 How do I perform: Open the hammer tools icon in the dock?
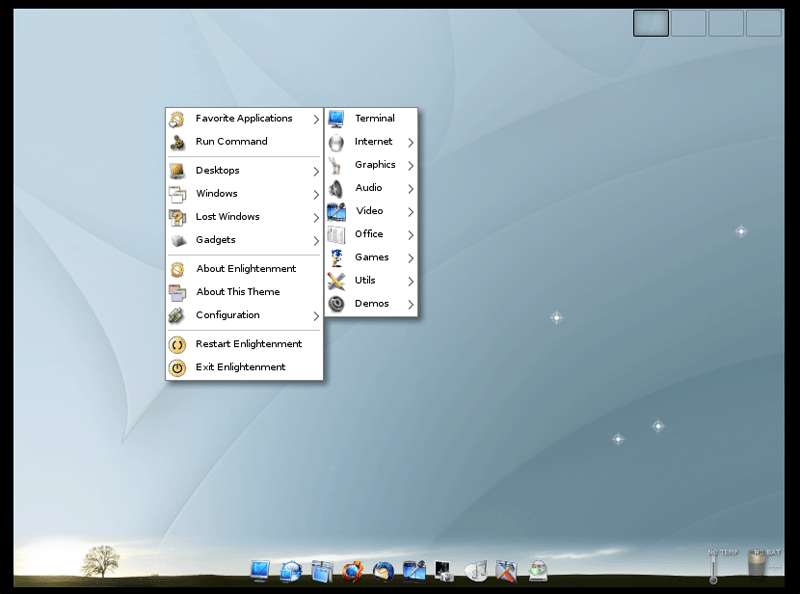(x=506, y=571)
